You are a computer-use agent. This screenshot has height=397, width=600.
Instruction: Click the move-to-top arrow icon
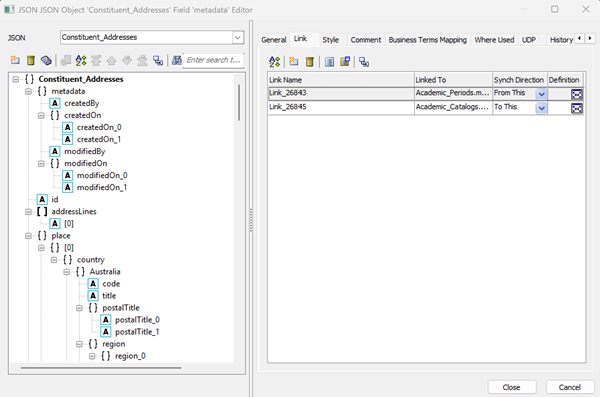click(x=96, y=60)
